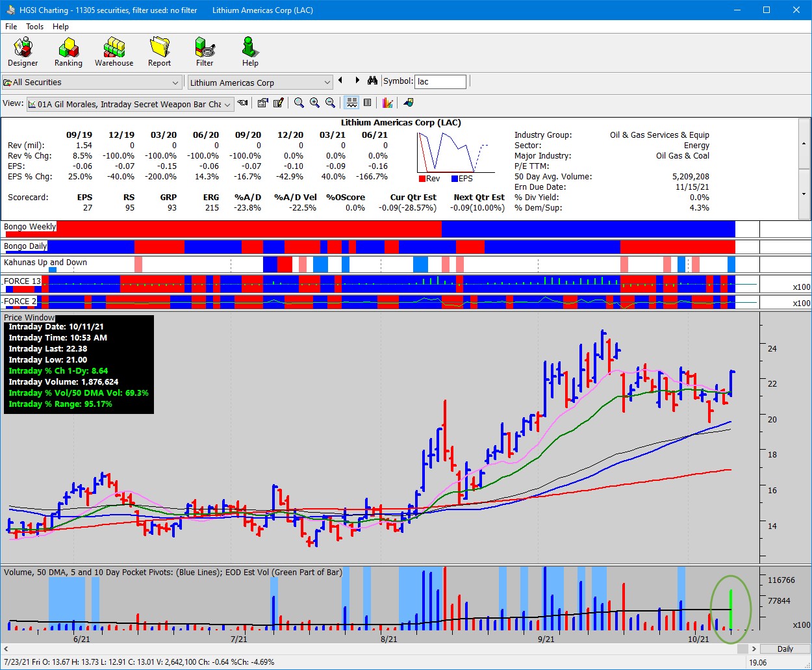Click the 50 Day Avg. Volume value 5,209,208
This screenshot has height=670, width=812.
click(x=691, y=177)
